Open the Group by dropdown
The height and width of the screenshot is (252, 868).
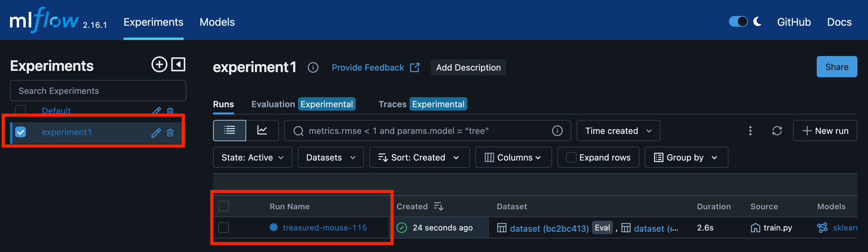[686, 157]
